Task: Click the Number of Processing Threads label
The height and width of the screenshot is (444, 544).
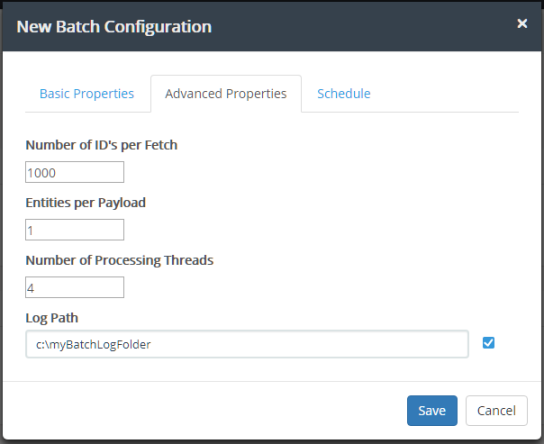Action: pyautogui.click(x=120, y=260)
